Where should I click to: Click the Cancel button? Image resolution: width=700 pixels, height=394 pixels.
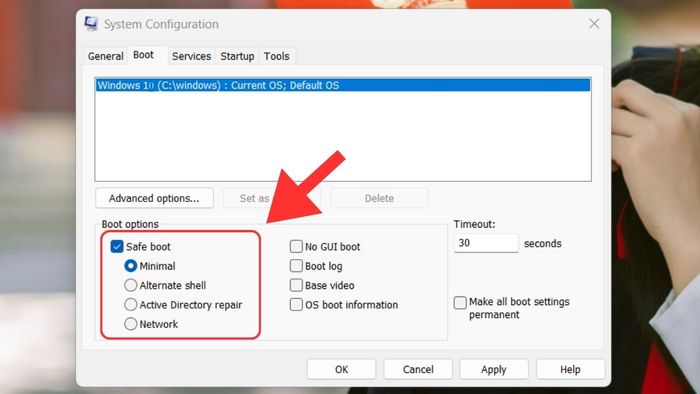418,369
